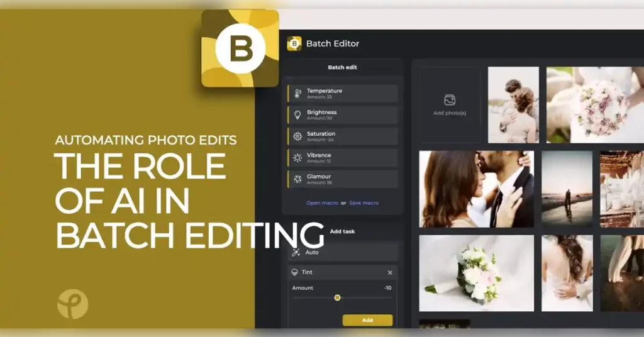The image size is (644, 337).
Task: Open the couple kissing close-up photo
Action: (x=476, y=189)
